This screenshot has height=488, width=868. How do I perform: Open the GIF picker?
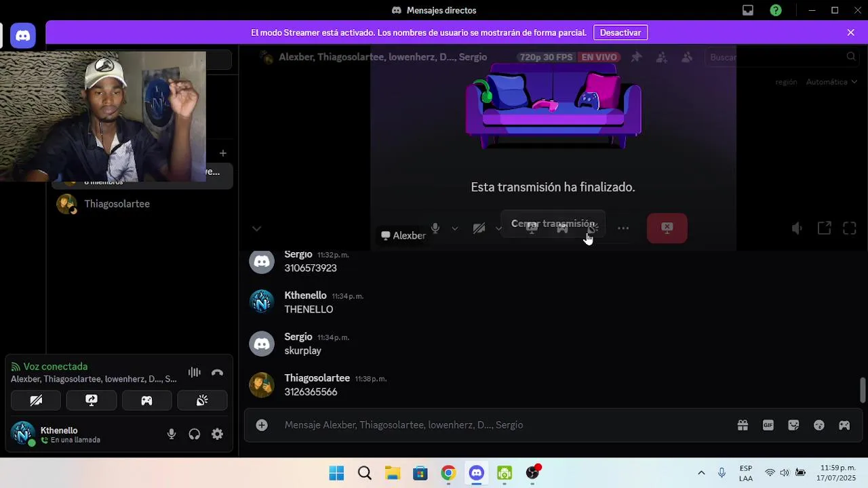(x=768, y=425)
